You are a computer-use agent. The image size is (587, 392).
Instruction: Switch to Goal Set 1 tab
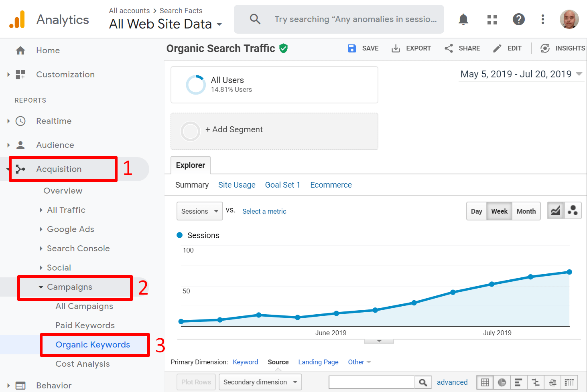282,185
